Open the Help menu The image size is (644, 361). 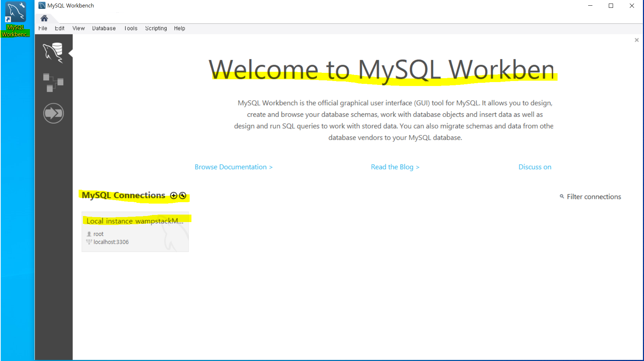coord(179,28)
